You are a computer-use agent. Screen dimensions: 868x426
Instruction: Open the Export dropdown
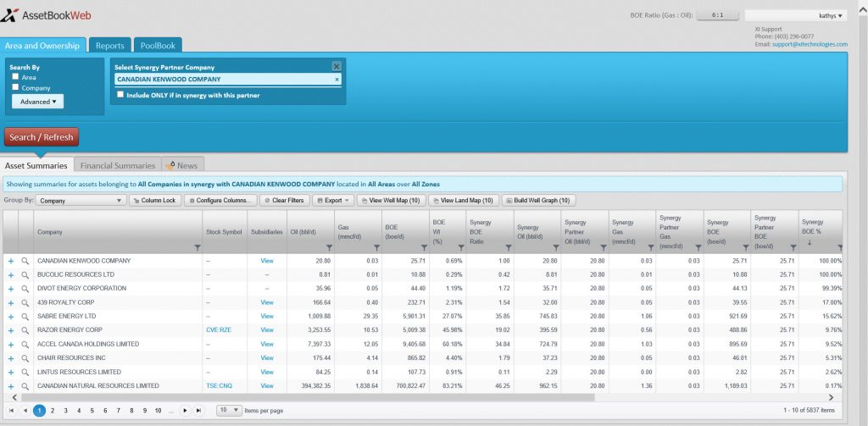(x=332, y=201)
